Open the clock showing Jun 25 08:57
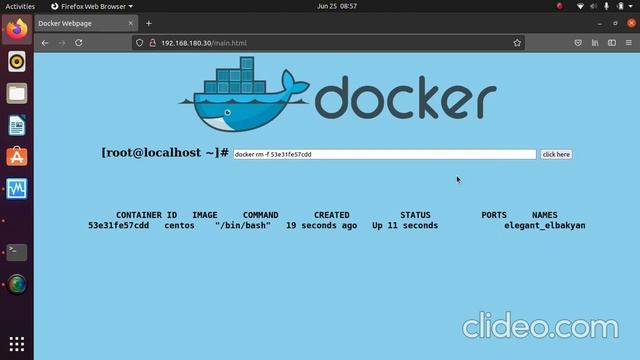This screenshot has height=360, width=640. 337,6
